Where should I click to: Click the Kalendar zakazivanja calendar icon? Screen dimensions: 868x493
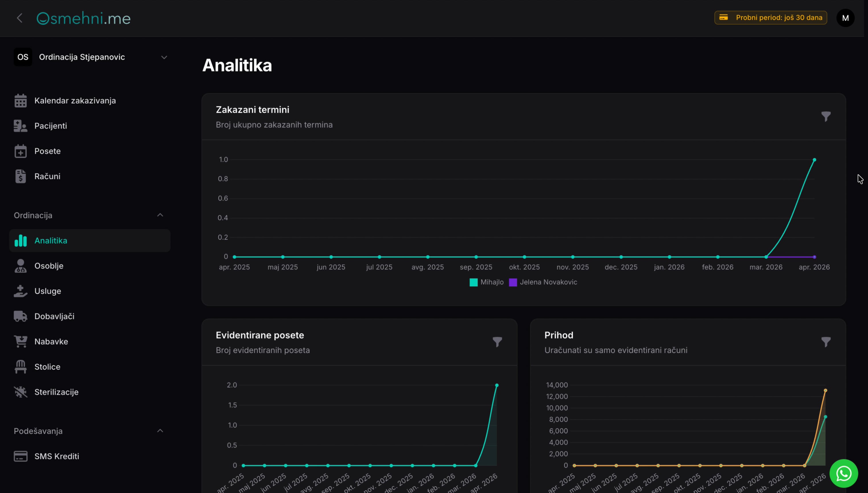click(21, 100)
